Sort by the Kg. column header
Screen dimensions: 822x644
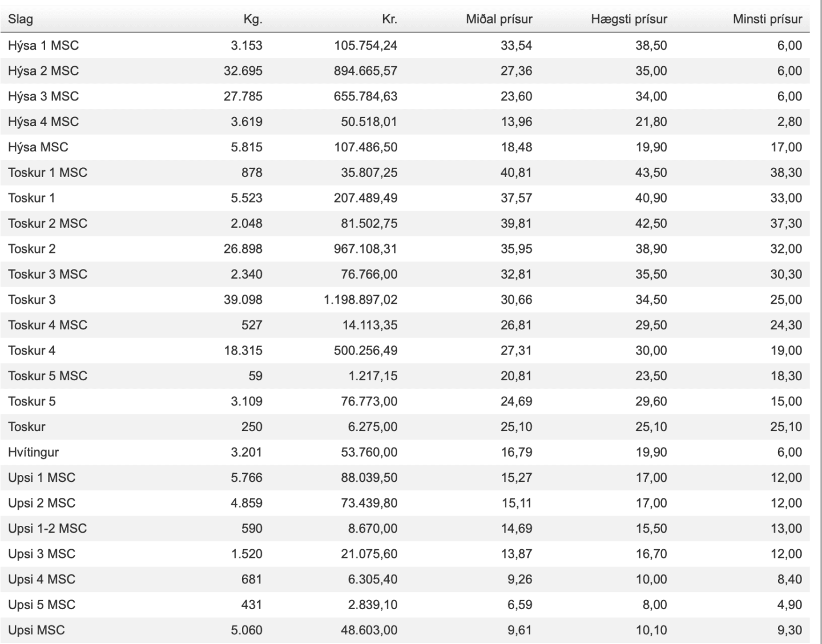(x=253, y=19)
